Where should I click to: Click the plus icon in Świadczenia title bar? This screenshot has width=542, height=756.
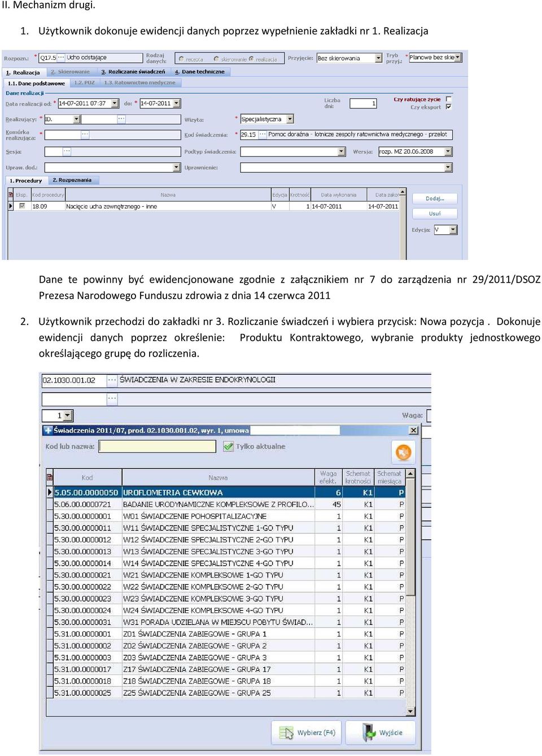tap(48, 431)
